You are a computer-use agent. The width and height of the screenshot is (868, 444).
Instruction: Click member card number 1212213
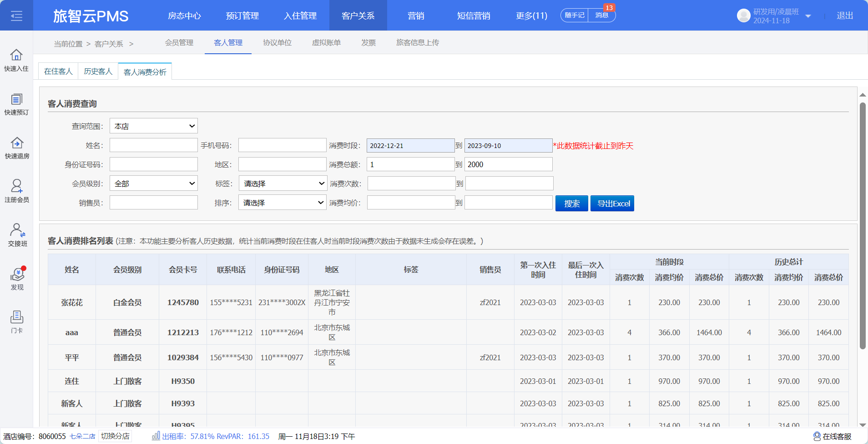pos(183,332)
